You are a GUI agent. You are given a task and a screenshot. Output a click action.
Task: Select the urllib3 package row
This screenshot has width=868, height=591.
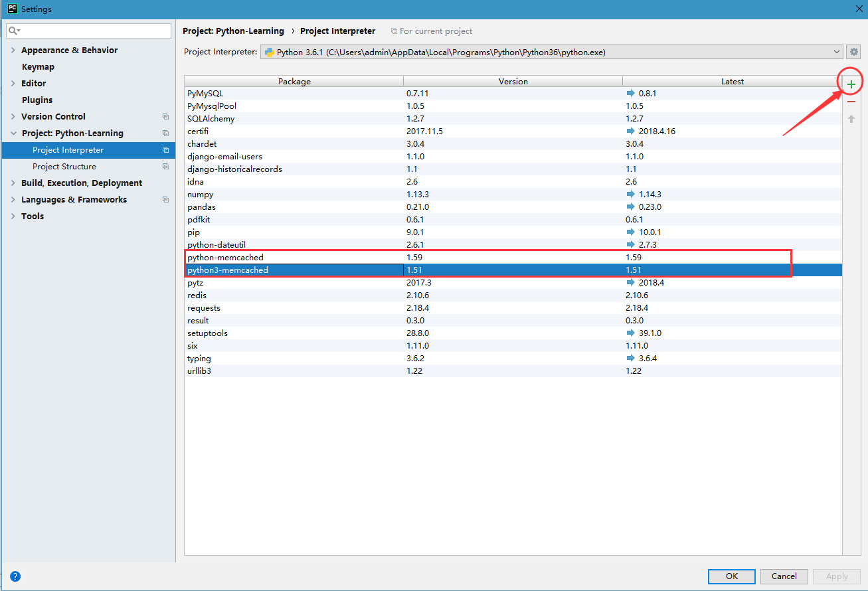click(513, 371)
